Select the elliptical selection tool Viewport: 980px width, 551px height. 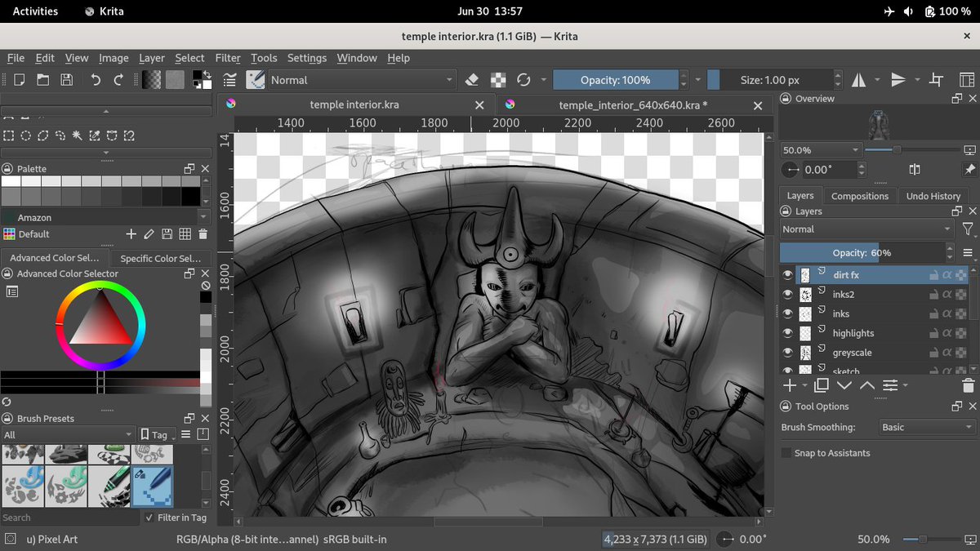(x=26, y=136)
